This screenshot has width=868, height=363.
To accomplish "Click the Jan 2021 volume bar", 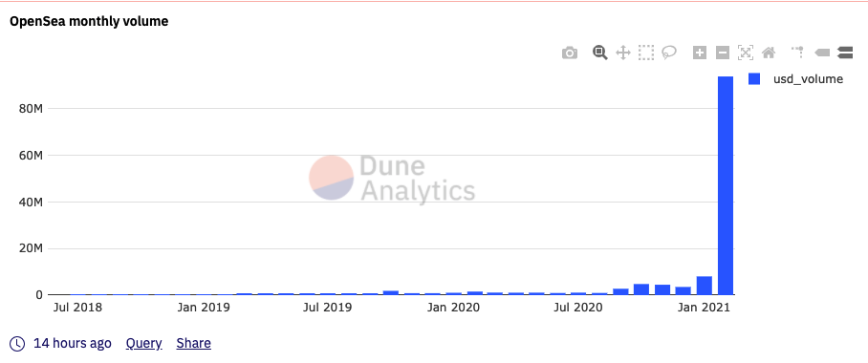I will pos(705,286).
